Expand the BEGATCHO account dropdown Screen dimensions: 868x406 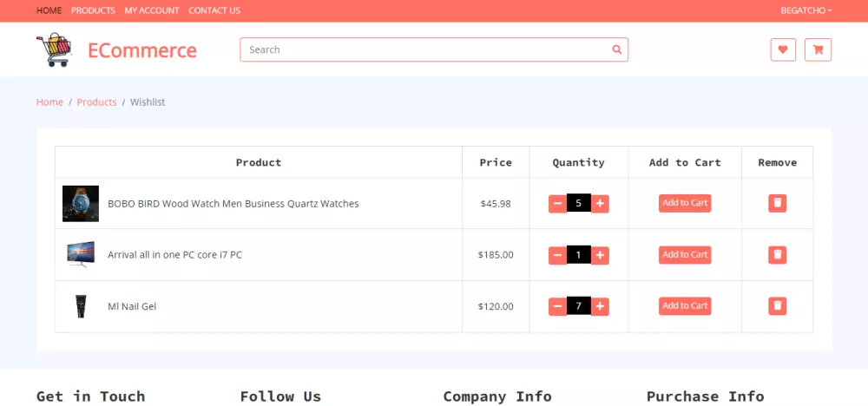click(806, 10)
